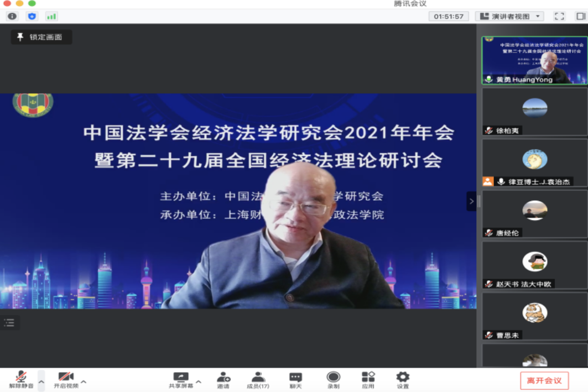
Task: Open the meeting info icon
Action: click(x=12, y=17)
